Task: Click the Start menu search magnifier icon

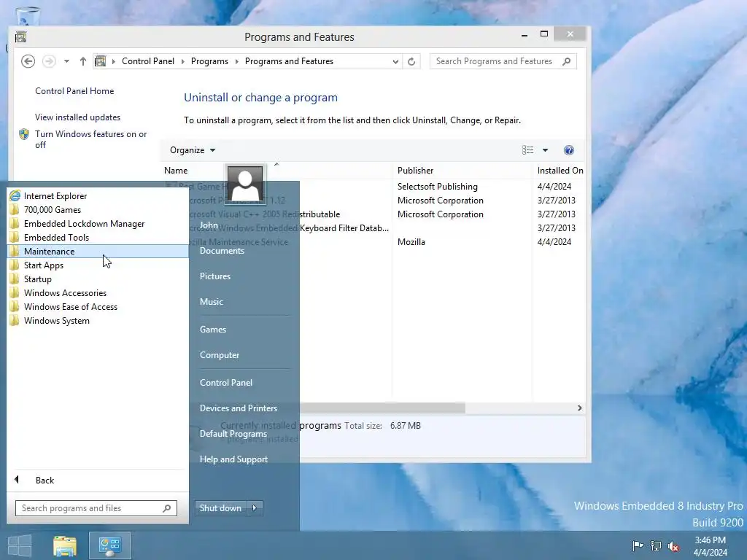Action: (167, 508)
